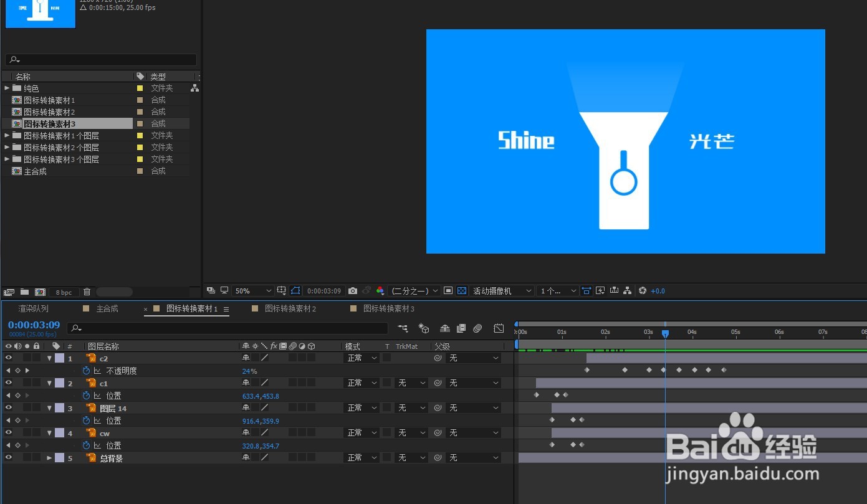Click the project panel search field
The height and width of the screenshot is (504, 867).
[x=101, y=60]
